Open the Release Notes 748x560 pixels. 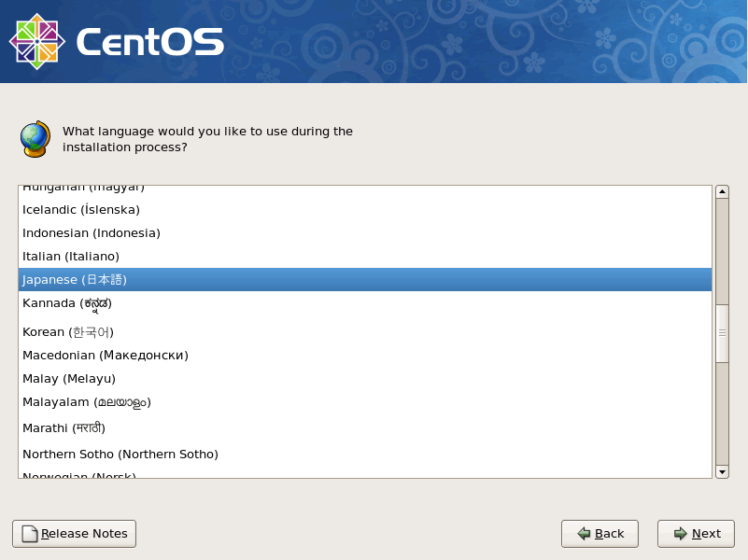click(75, 534)
